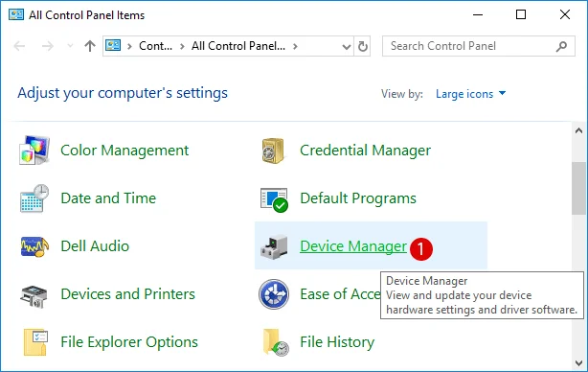Expand chevron after All Control Panel breadcrumb
588x372 pixels.
pyautogui.click(x=295, y=46)
